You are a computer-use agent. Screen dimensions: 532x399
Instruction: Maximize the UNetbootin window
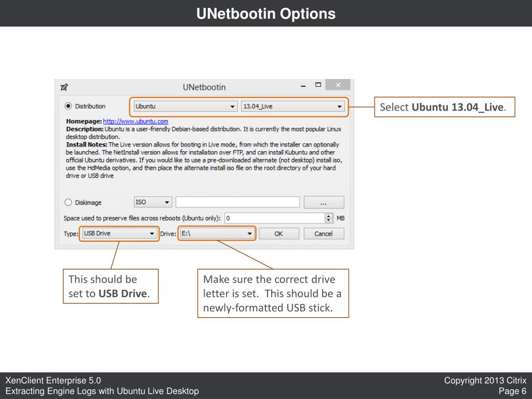318,85
